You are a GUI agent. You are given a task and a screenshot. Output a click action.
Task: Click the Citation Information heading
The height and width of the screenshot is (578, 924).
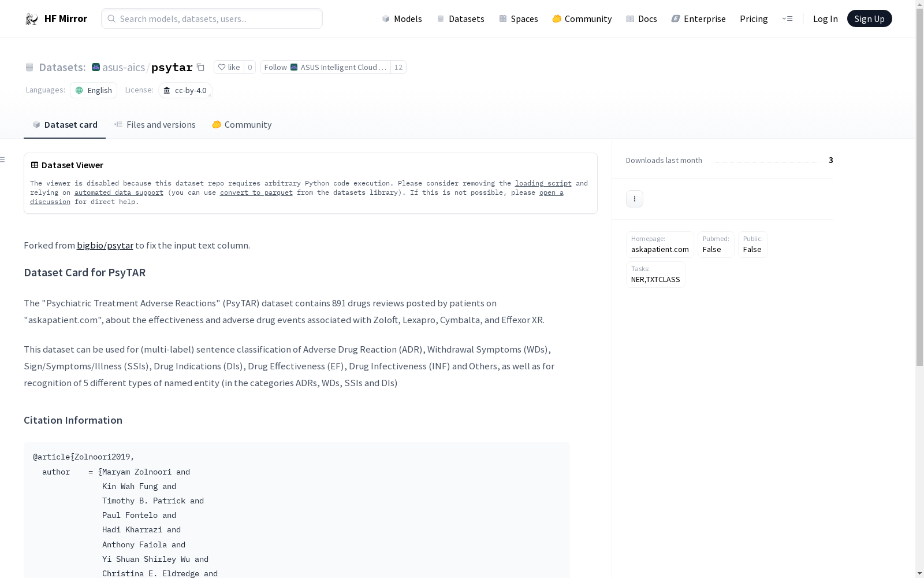point(73,420)
